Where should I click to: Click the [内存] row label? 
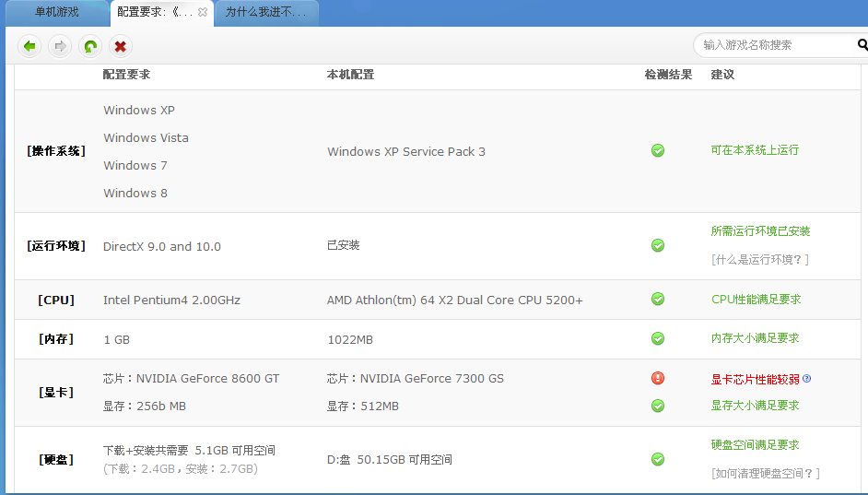[x=56, y=339]
